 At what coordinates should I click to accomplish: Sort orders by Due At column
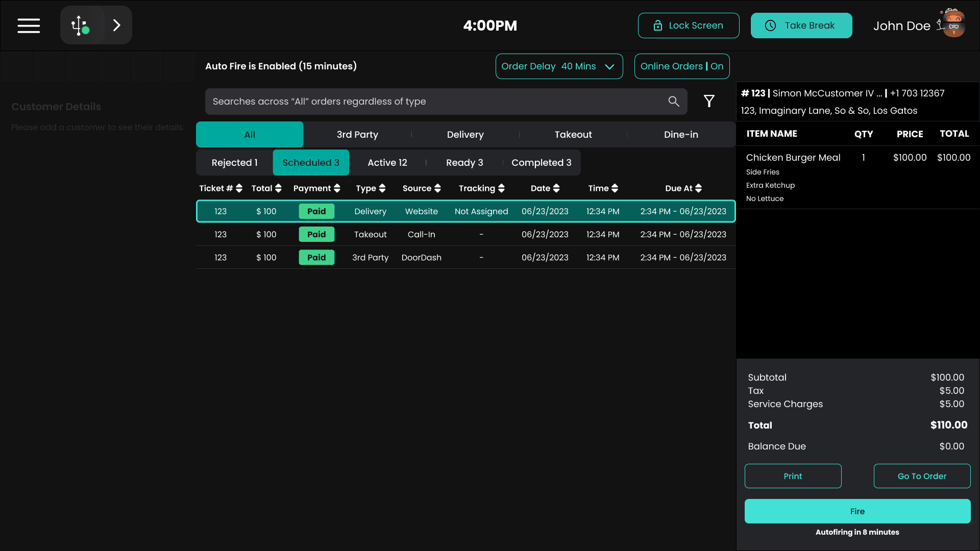(698, 188)
